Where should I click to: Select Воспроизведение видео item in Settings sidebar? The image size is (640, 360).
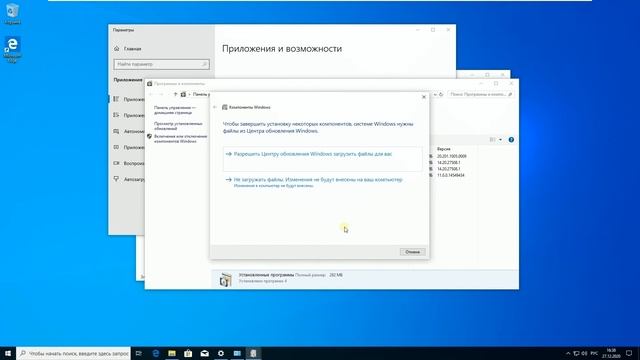129,163
